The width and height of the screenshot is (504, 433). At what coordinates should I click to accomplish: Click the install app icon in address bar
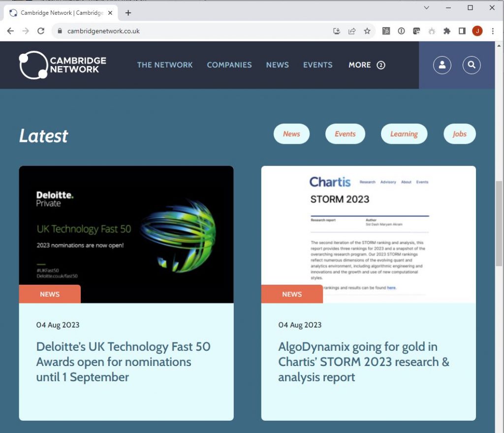[337, 31]
